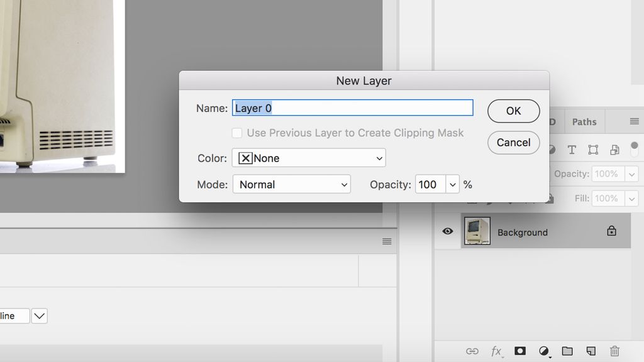This screenshot has height=362, width=644.
Task: Click the OK button
Action: click(513, 111)
